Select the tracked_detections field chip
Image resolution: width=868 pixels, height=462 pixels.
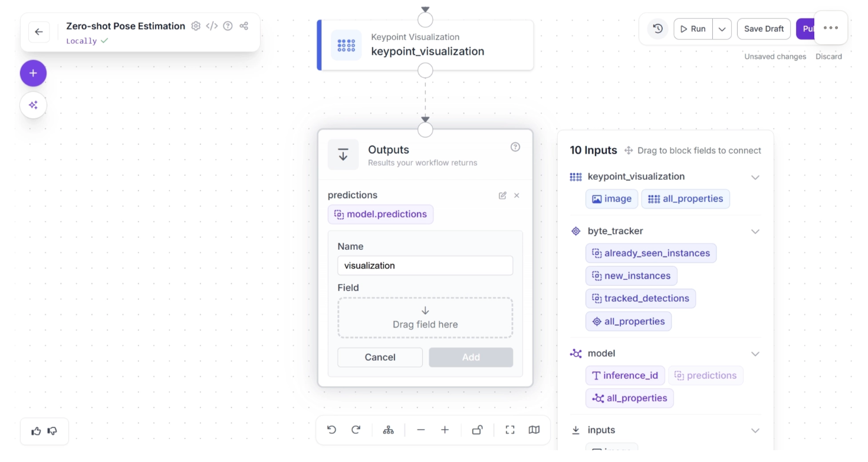pyautogui.click(x=640, y=298)
